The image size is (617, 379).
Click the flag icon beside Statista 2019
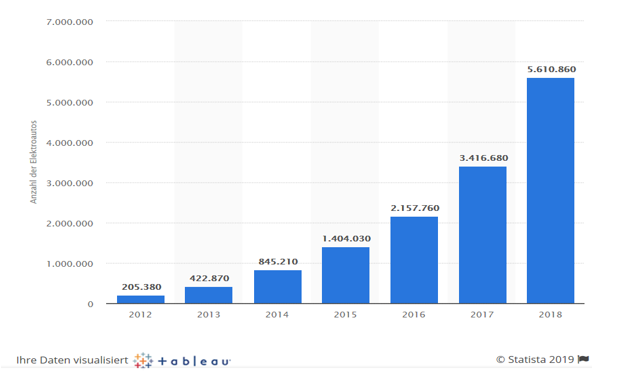(x=584, y=359)
